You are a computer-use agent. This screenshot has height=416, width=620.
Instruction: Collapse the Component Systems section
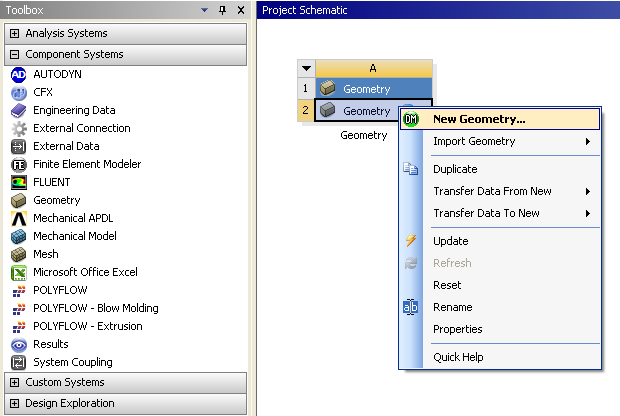[14, 54]
